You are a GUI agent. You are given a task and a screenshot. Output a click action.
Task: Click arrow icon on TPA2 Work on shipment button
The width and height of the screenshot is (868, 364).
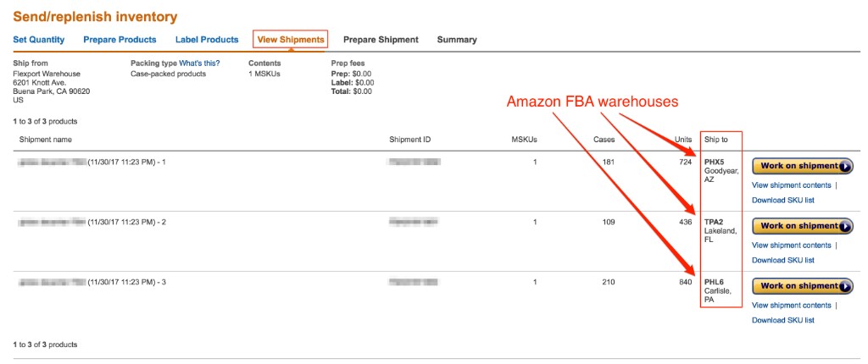tap(845, 226)
